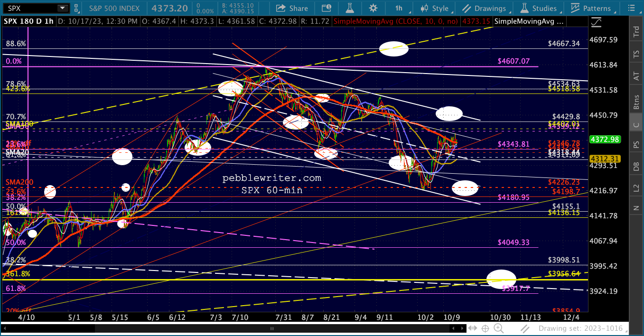Click the bid price B: 4355.10

pyautogui.click(x=238, y=5)
